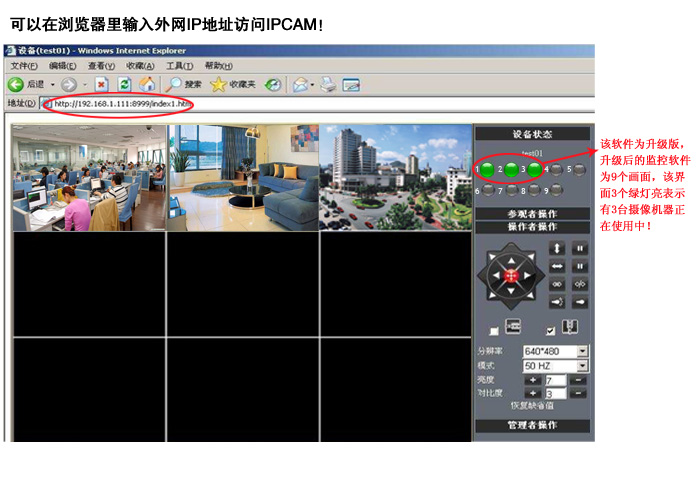Toggle the checked box beside mirror icon
Viewport: 700px width, 480px height.
tap(550, 331)
